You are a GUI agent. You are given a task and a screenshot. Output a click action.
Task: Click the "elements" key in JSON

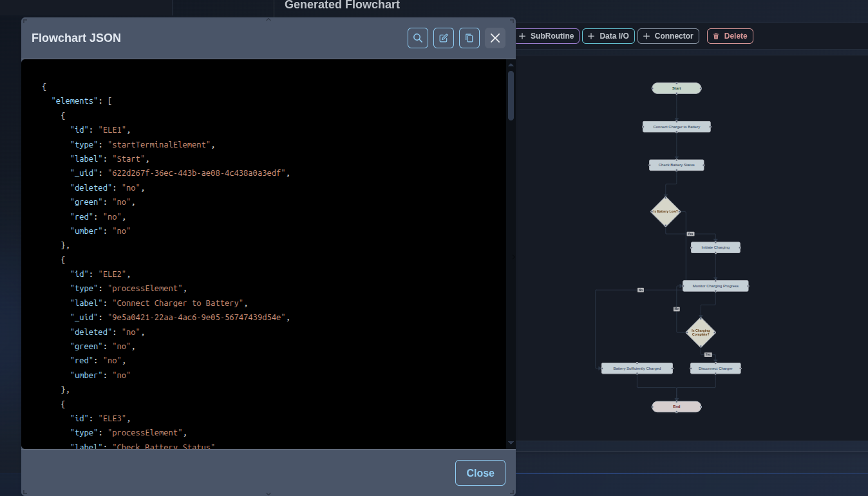(x=75, y=101)
